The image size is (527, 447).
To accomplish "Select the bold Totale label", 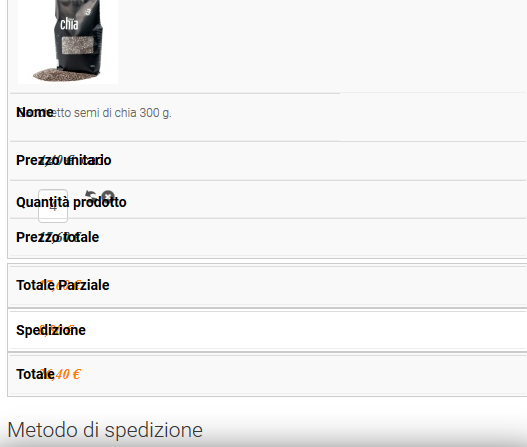I will click(x=35, y=374).
